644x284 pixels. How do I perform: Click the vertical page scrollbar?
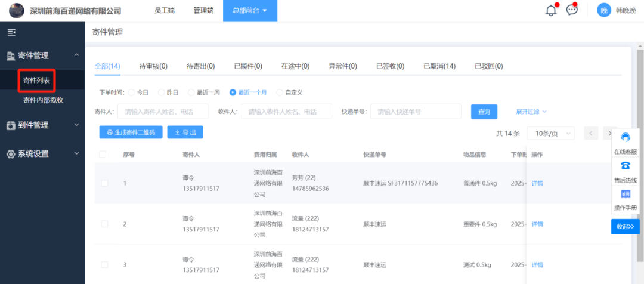point(640,156)
